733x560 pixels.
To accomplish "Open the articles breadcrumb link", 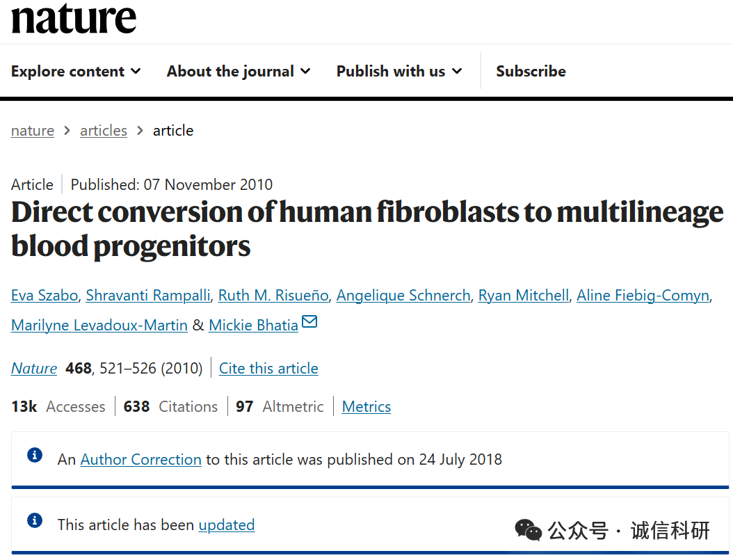I will tap(104, 131).
